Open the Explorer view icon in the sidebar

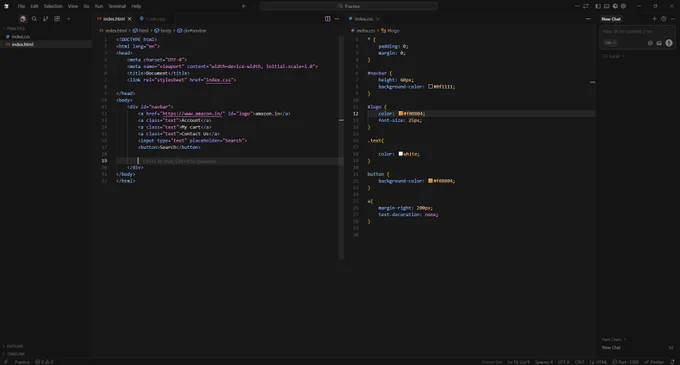(x=23, y=19)
